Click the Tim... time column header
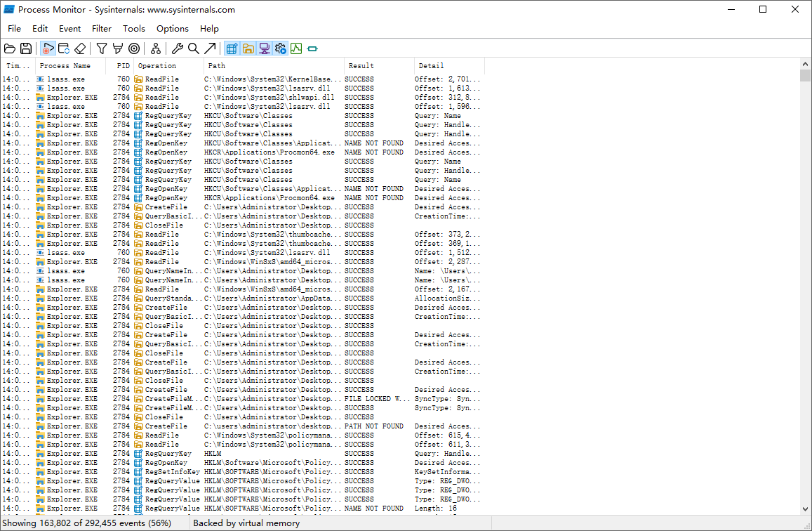Viewport: 812px width, 531px height. coord(18,66)
